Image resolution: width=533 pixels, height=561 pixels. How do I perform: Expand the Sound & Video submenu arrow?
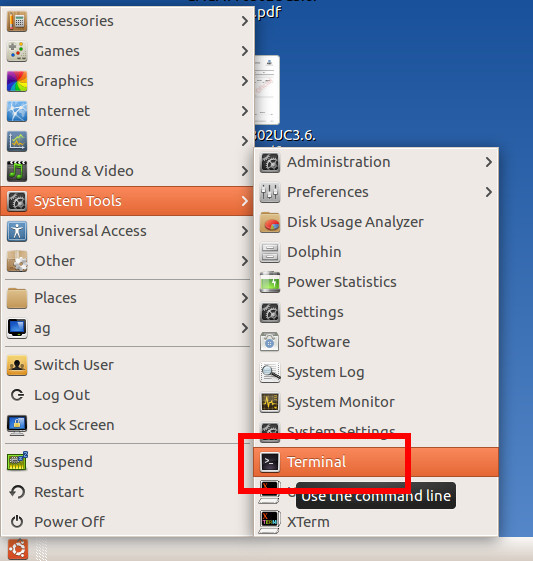[x=245, y=171]
